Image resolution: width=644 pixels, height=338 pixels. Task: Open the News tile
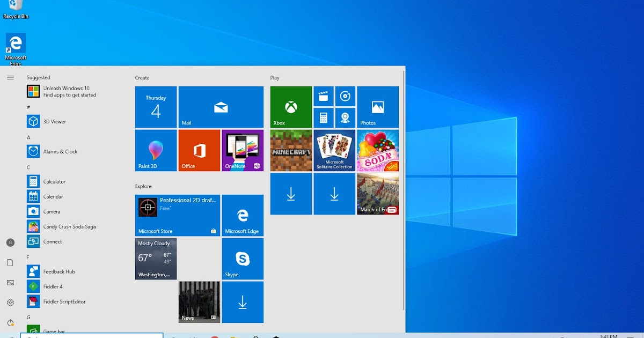tap(199, 302)
